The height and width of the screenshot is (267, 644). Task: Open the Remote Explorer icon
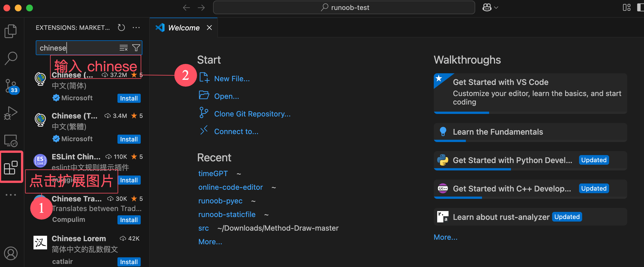pyautogui.click(x=11, y=141)
